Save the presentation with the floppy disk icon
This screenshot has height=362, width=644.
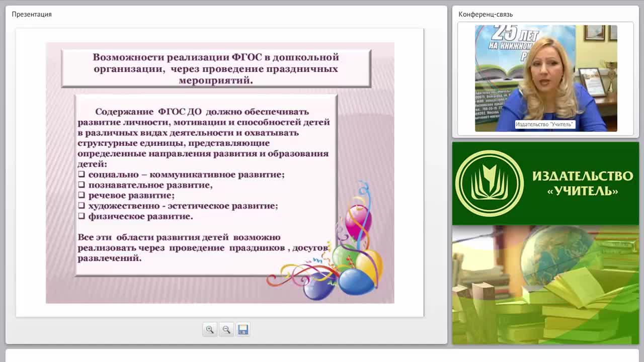(243, 329)
